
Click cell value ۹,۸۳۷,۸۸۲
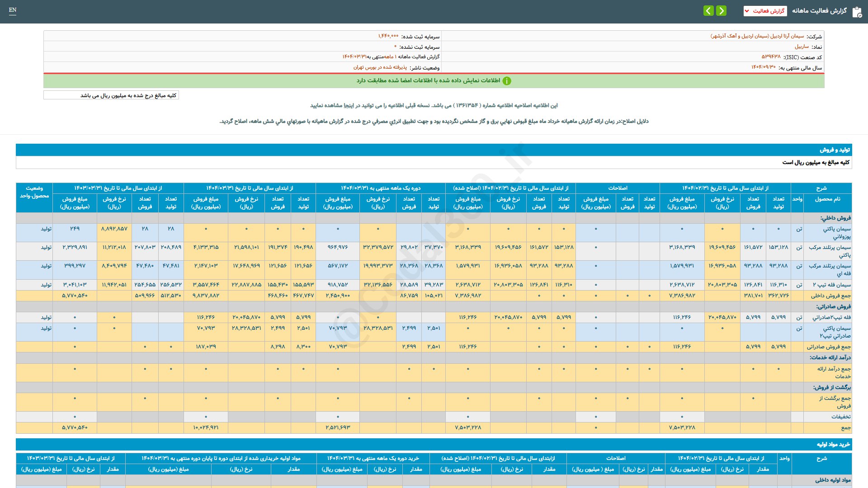206,296
